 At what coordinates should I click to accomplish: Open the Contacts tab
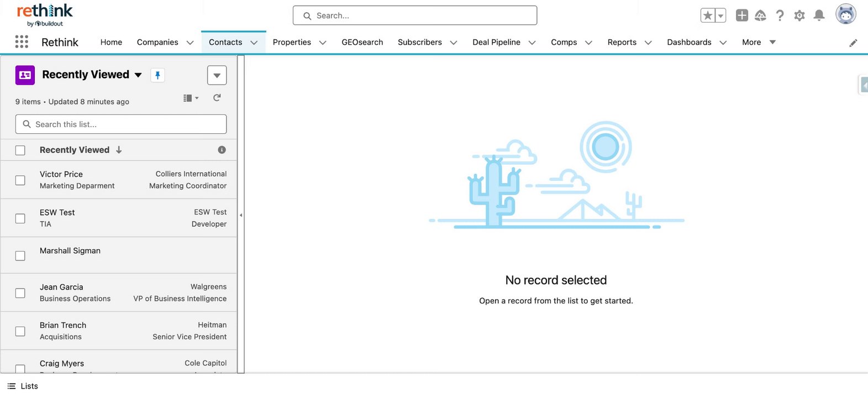(x=225, y=42)
